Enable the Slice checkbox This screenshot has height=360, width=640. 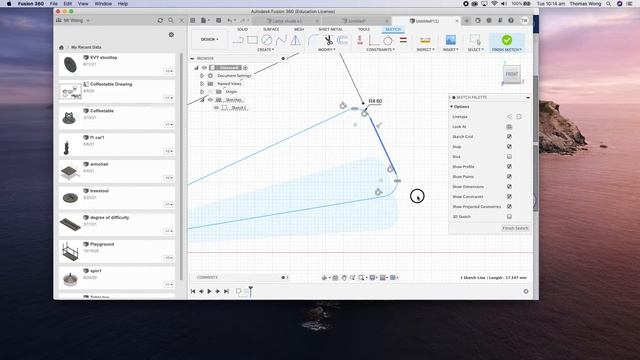[x=509, y=157]
